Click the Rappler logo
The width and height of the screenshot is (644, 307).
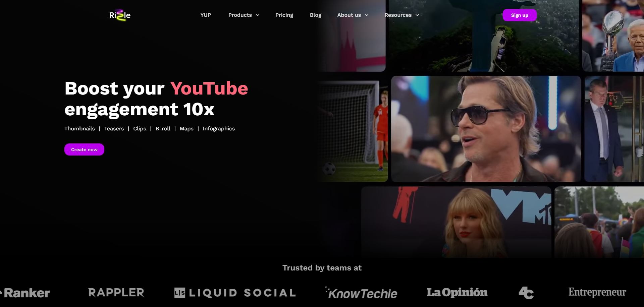coord(116,293)
